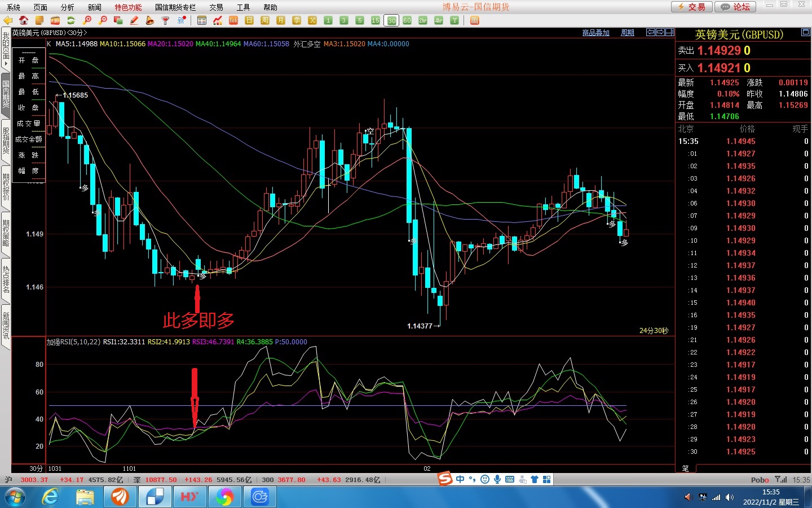Screen dimensions: 812x508
Task: Click the green refresh arrows icon
Action: 71,20
